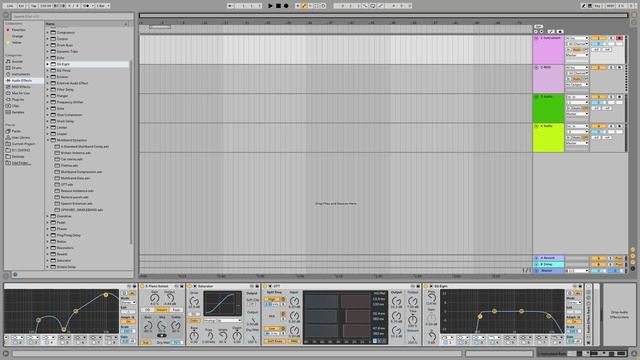The image size is (640, 360).
Task: Click the Saturator Drive knob
Action: coord(194,302)
